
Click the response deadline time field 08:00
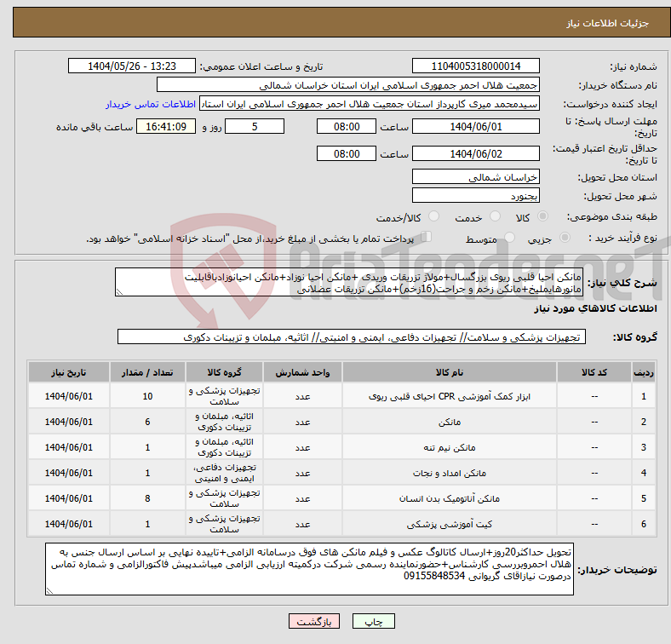(x=347, y=126)
